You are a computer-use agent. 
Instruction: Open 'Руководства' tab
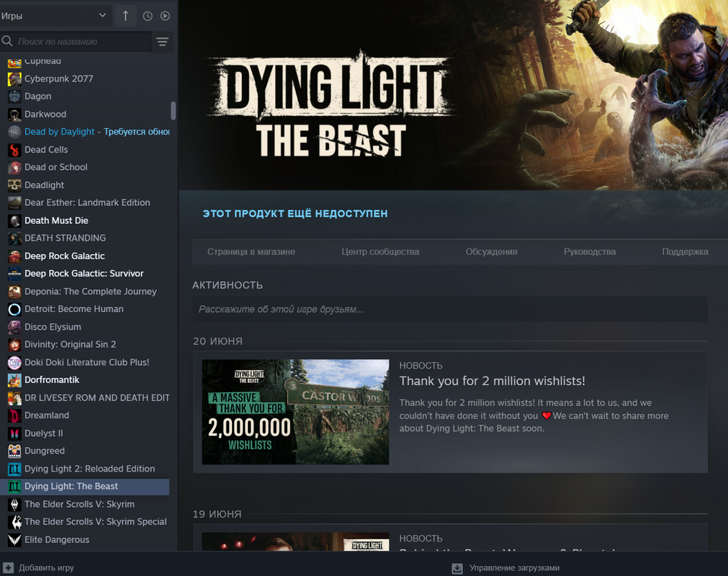pyautogui.click(x=590, y=251)
